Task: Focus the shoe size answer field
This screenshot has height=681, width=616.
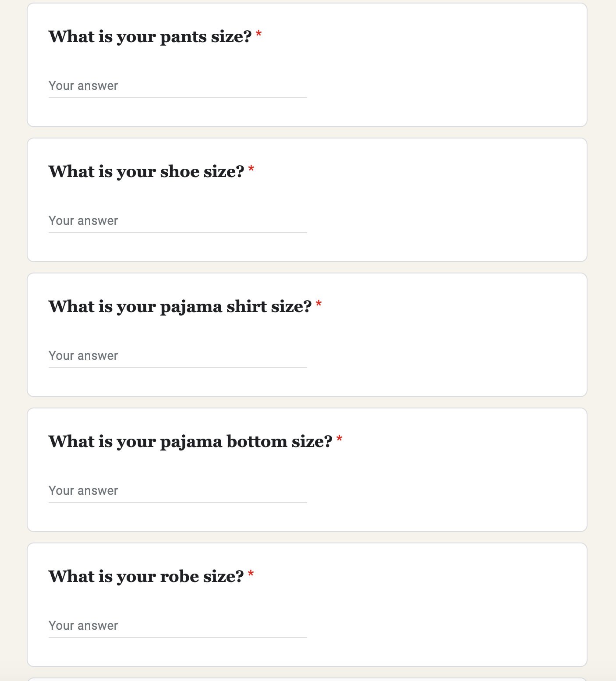Action: coord(177,221)
